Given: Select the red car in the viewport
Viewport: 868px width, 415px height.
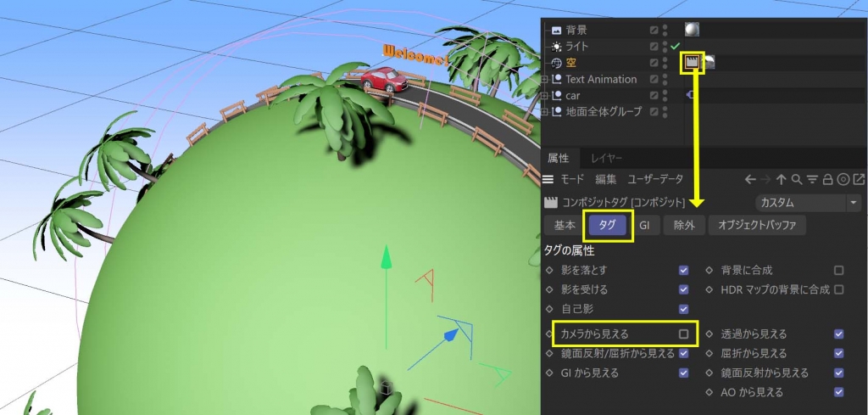Looking at the screenshot, I should pos(385,79).
